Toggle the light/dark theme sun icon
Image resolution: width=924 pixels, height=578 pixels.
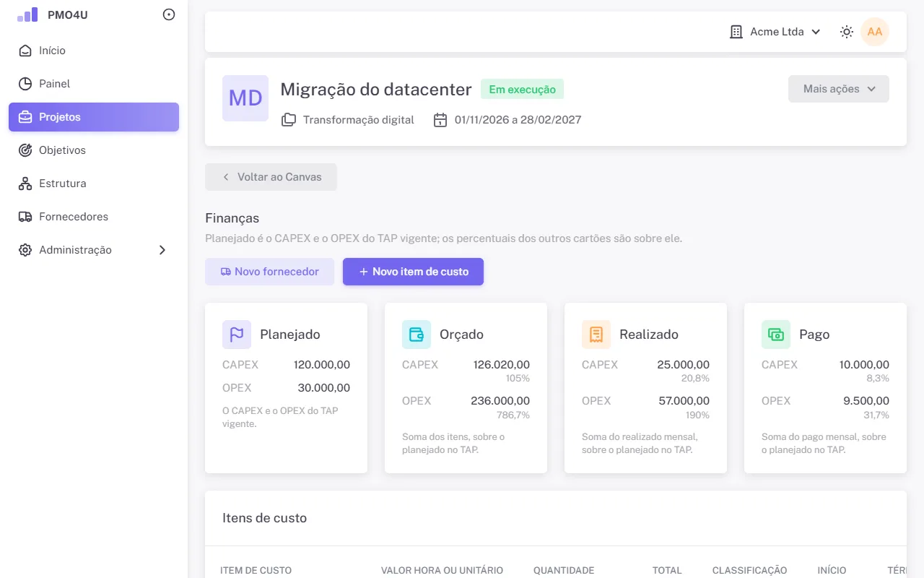coord(847,32)
